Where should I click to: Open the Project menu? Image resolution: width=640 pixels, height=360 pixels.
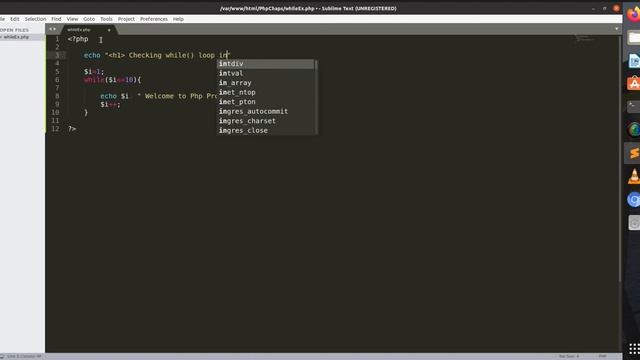click(x=126, y=19)
